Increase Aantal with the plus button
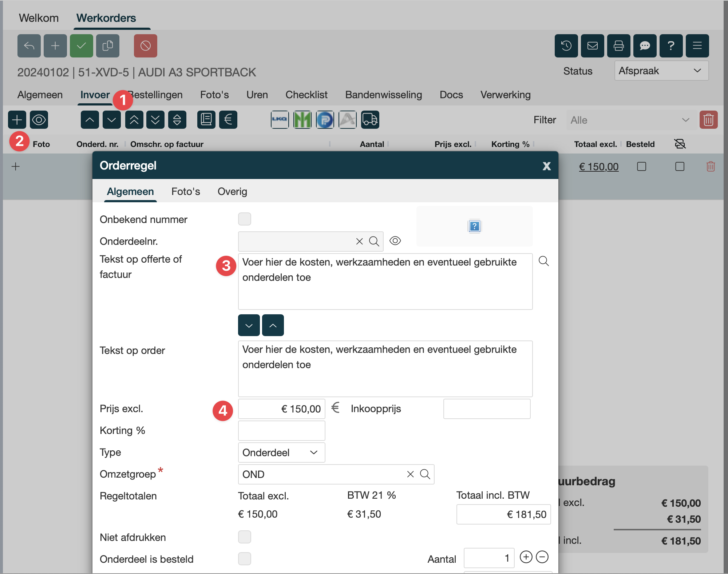This screenshot has height=574, width=728. [x=526, y=557]
